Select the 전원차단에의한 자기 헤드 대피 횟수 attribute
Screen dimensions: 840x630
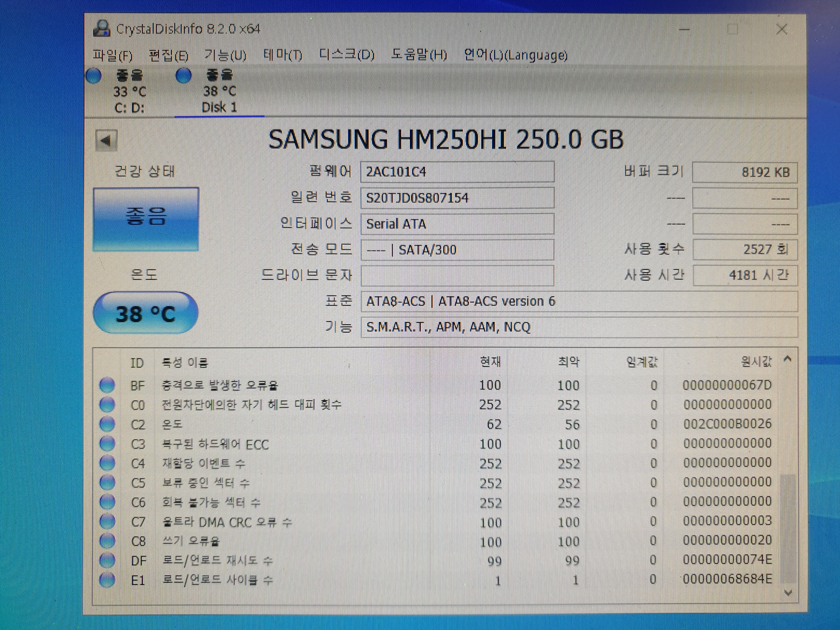(252, 405)
